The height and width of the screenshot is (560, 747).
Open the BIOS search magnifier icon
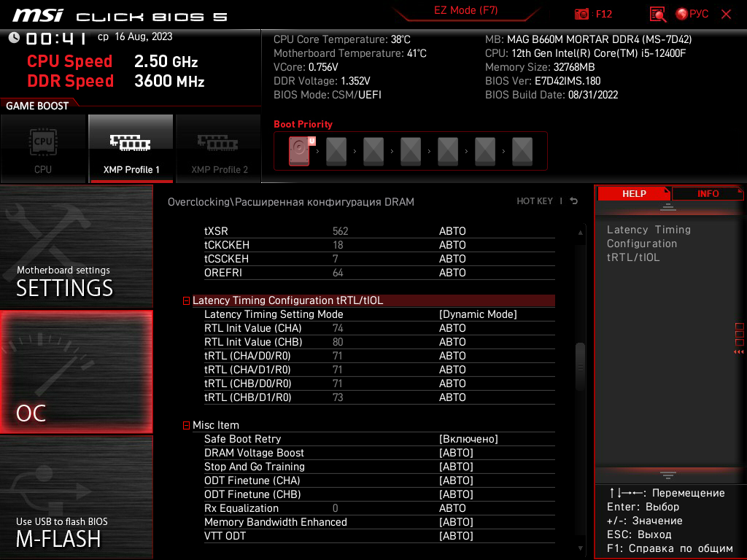(x=657, y=15)
